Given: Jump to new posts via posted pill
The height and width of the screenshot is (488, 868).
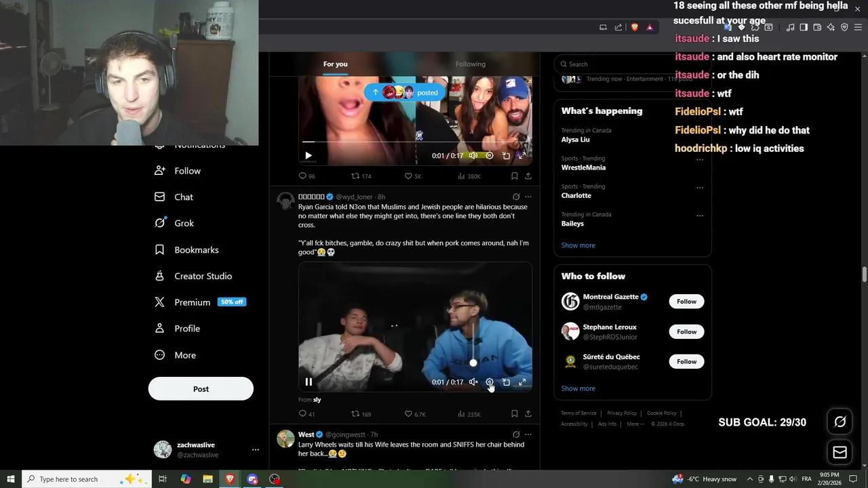Looking at the screenshot, I should [406, 93].
